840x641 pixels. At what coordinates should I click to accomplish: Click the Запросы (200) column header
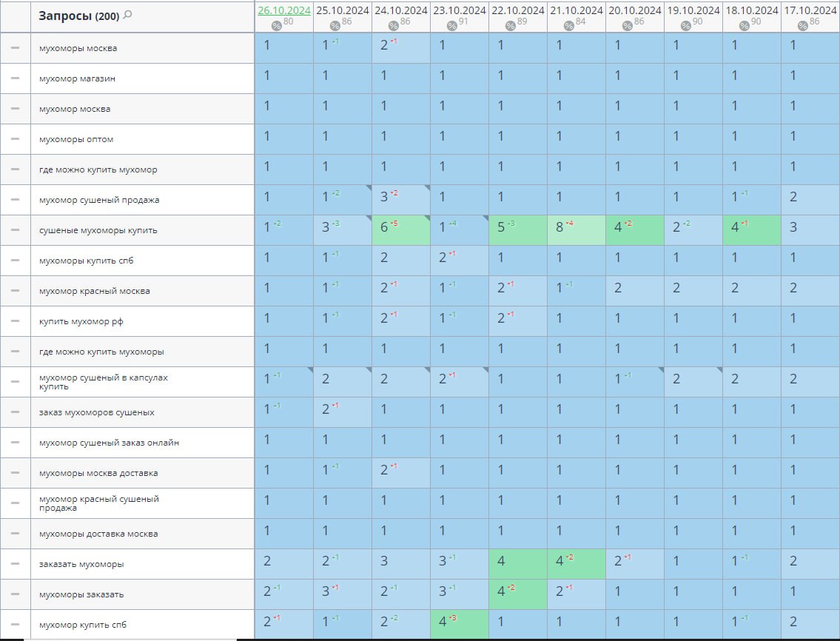[78, 16]
